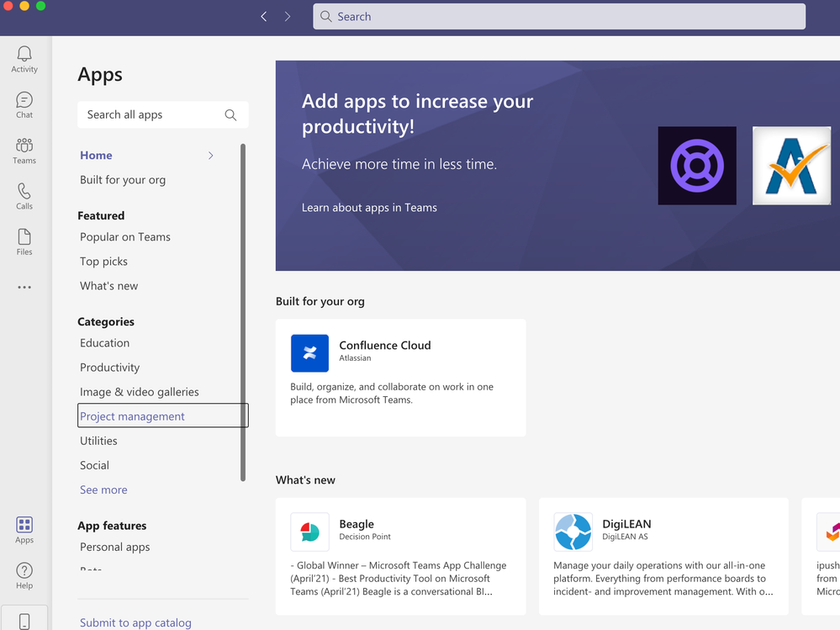Open Popular on Teams
This screenshot has width=840, height=630.
124,237
